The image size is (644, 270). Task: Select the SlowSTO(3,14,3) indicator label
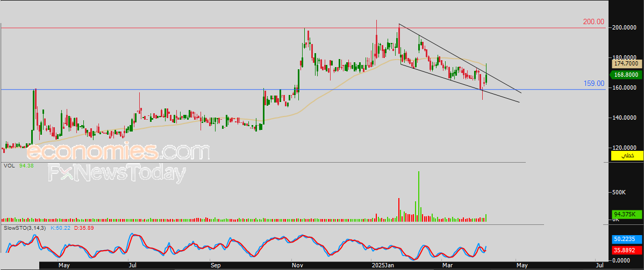coord(25,227)
